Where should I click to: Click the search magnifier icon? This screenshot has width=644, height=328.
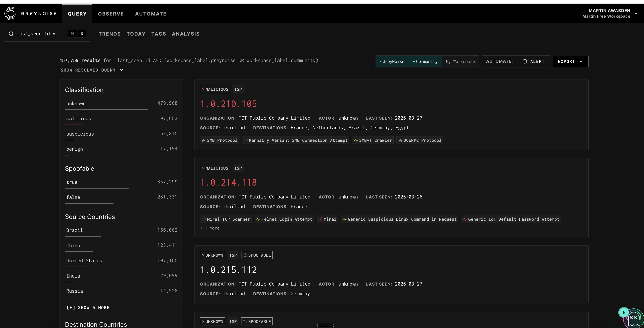(11, 34)
